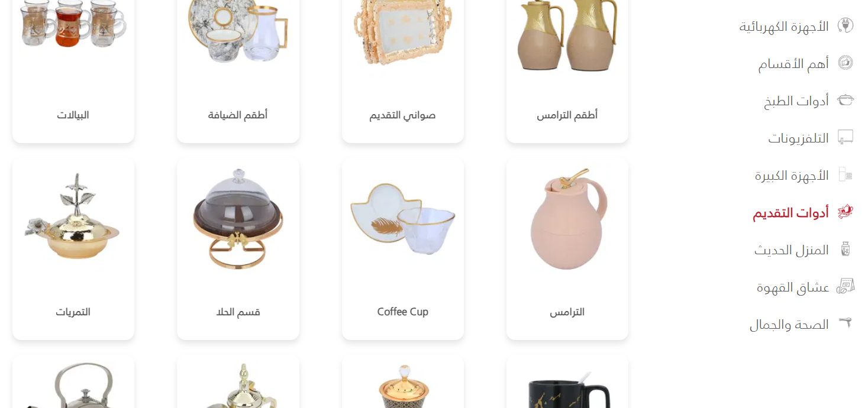Click the cooking pot icon for أدوات الطبخ

point(846,100)
